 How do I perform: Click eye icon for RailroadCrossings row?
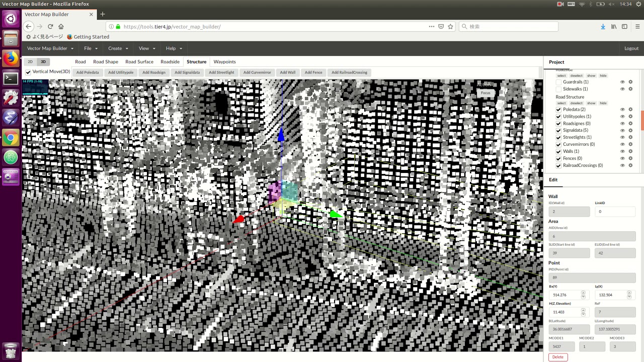pyautogui.click(x=622, y=165)
